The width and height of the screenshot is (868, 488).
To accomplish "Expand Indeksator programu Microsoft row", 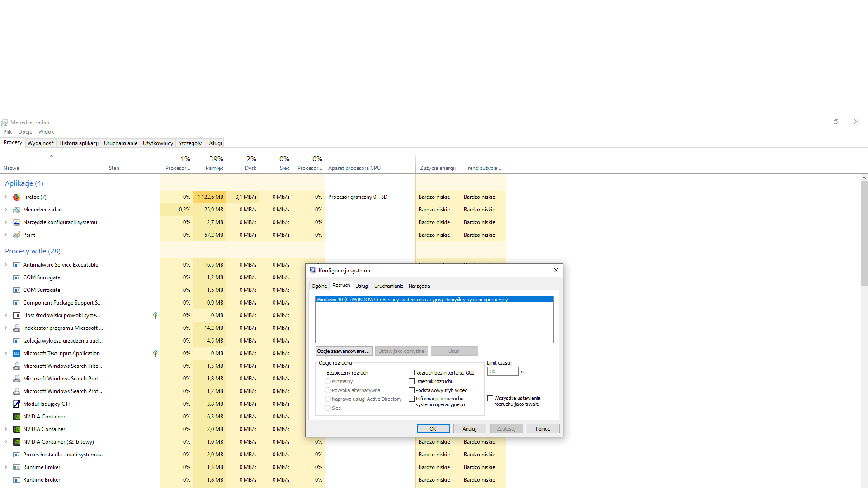I will click(5, 328).
